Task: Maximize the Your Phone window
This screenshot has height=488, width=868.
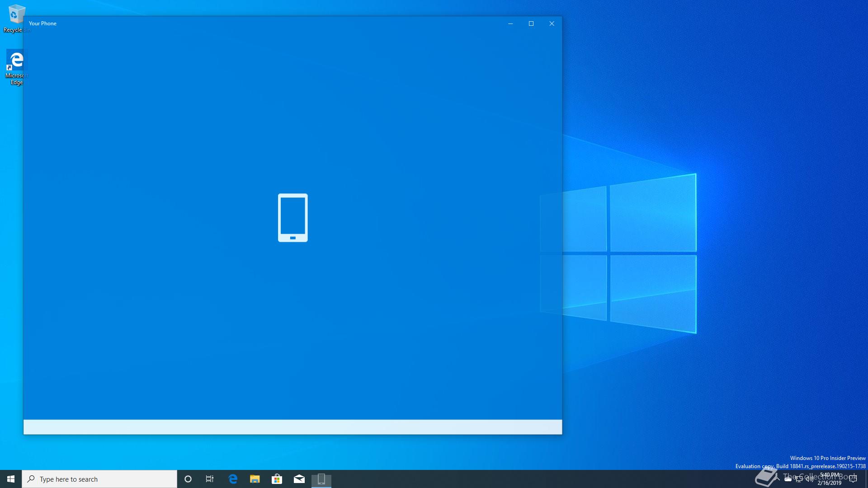Action: point(531,23)
